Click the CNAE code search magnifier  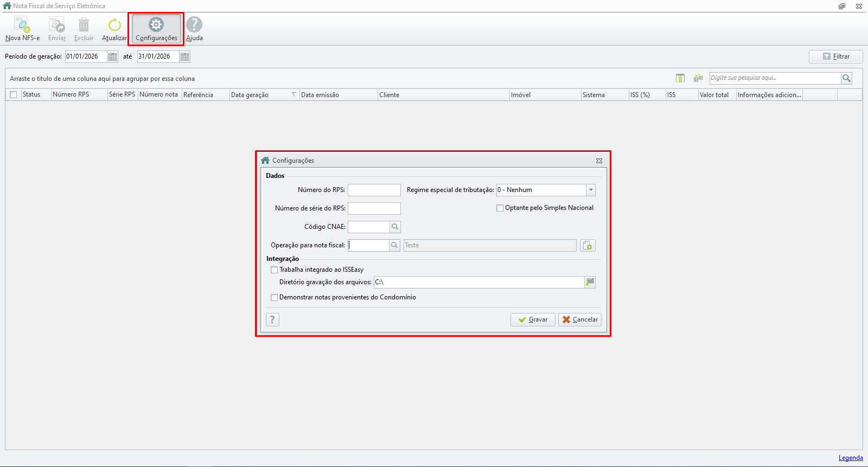(395, 227)
